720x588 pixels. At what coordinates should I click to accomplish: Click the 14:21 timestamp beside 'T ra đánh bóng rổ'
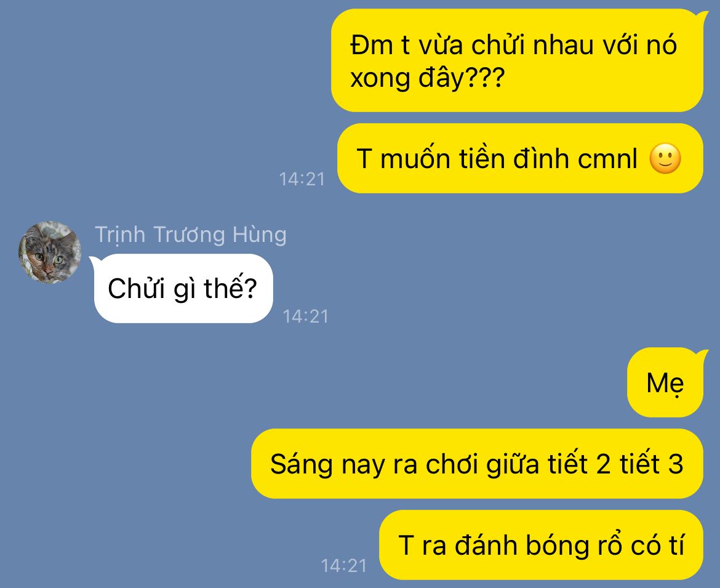[344, 565]
